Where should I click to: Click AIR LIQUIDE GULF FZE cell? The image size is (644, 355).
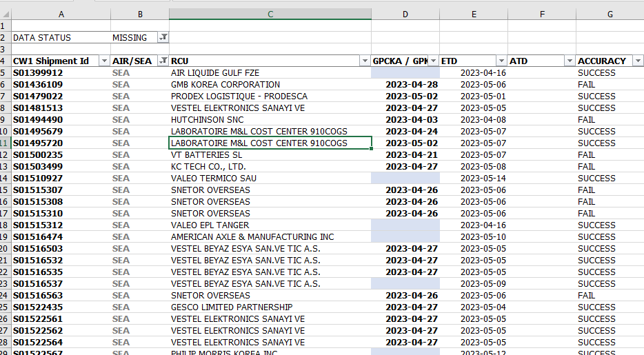270,72
